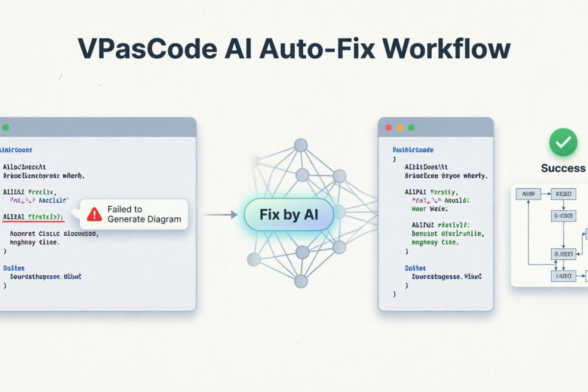This screenshot has width=588, height=392.
Task: Click the red warning triangle icon
Action: click(94, 214)
